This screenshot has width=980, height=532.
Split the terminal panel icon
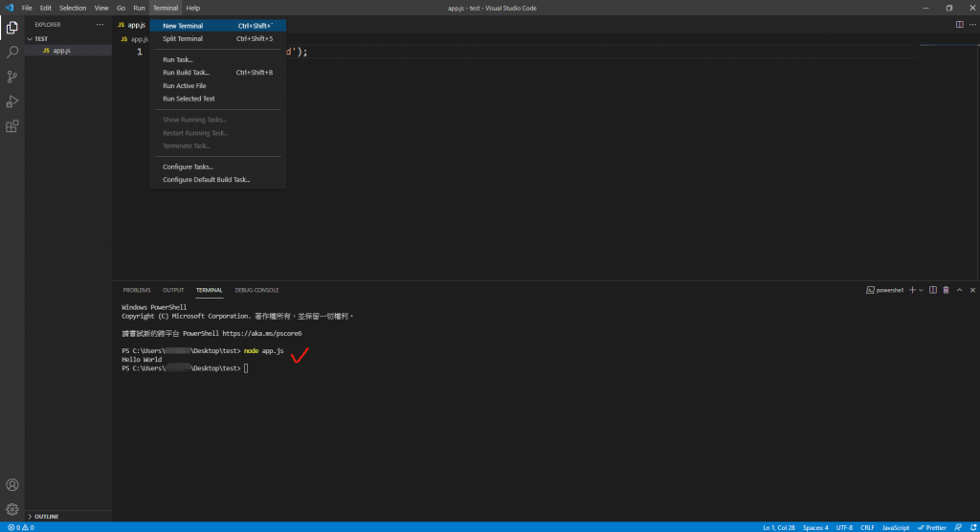[932, 290]
